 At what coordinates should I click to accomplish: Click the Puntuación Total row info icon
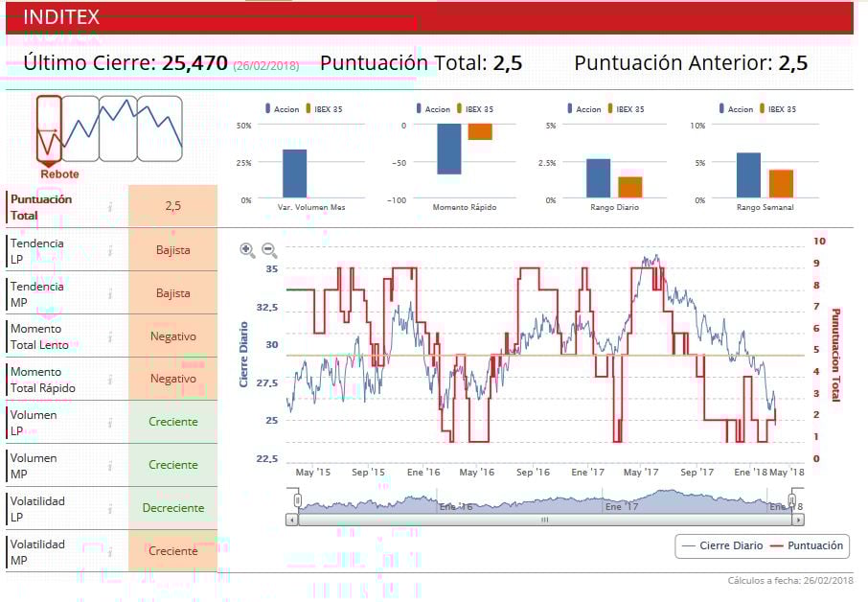tap(110, 206)
